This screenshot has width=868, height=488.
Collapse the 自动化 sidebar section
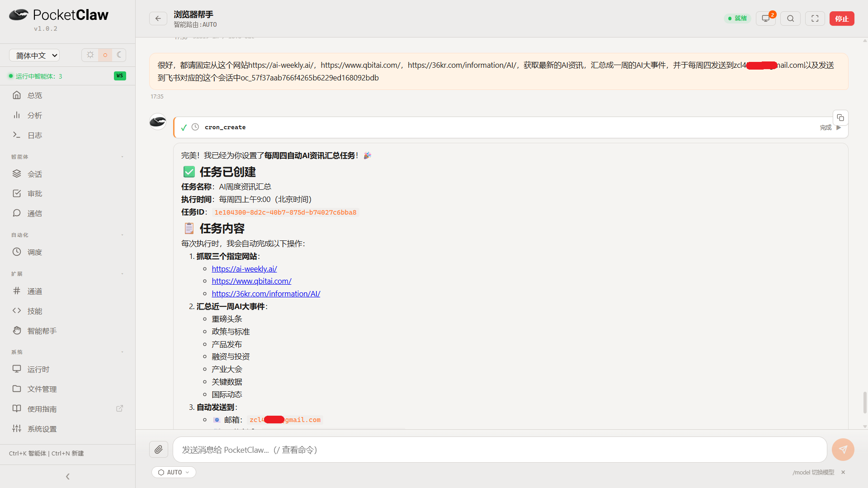pos(122,235)
